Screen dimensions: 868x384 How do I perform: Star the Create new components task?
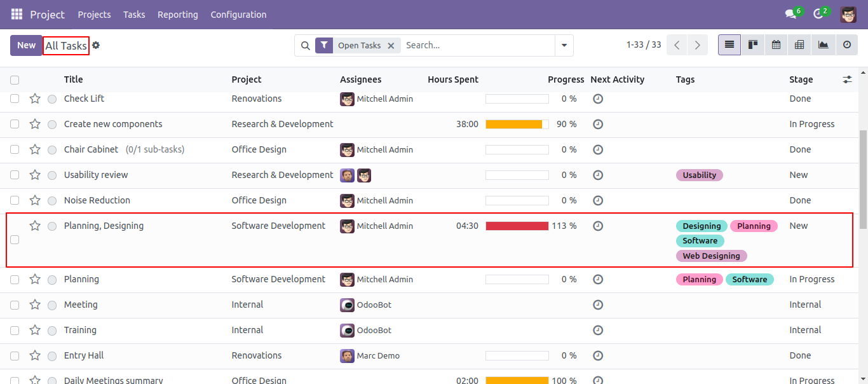coord(35,124)
